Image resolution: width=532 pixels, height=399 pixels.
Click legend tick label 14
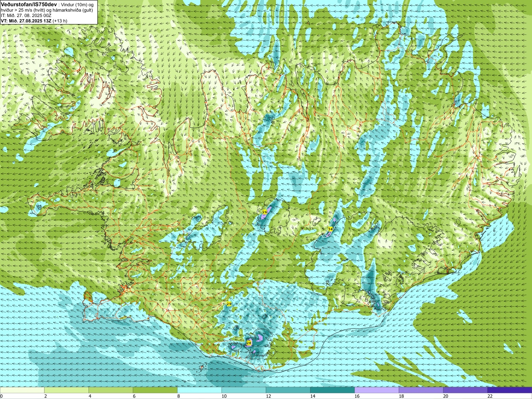(x=313, y=396)
